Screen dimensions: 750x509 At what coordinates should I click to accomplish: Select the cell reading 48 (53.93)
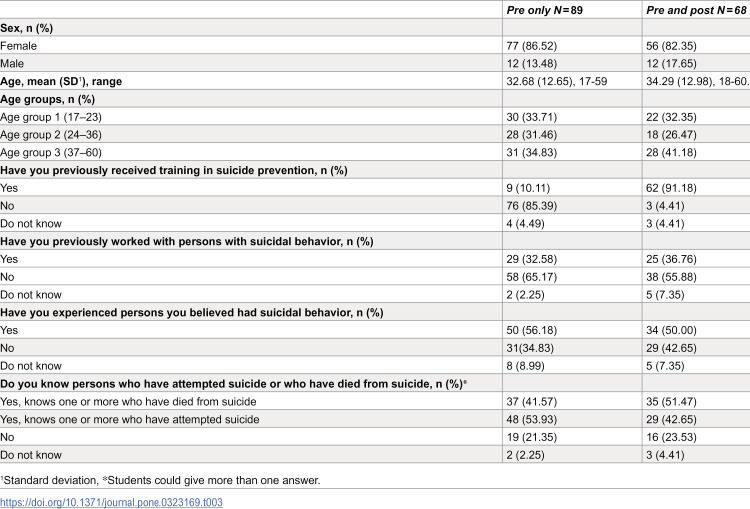click(x=531, y=420)
